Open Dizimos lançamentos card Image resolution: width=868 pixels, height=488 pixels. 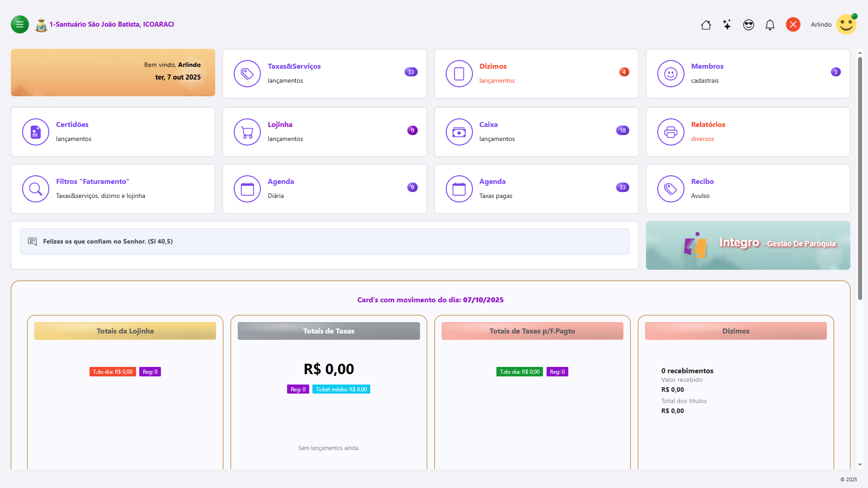[536, 74]
